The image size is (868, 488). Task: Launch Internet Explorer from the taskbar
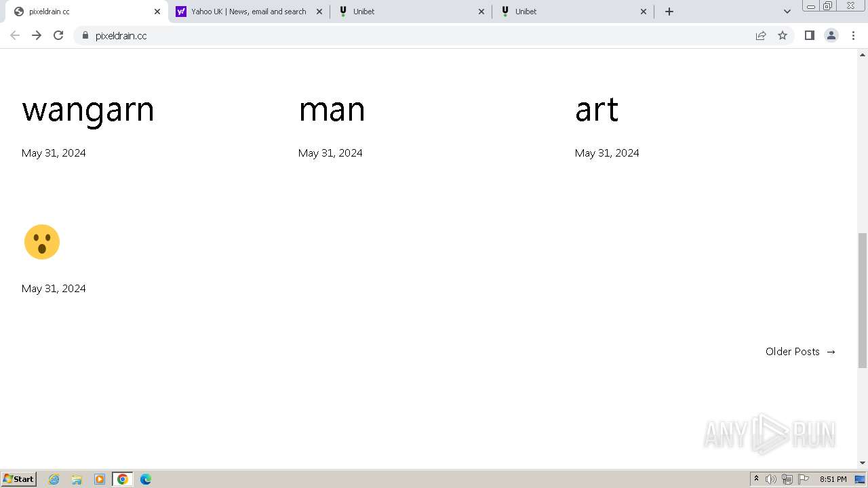[x=54, y=479]
